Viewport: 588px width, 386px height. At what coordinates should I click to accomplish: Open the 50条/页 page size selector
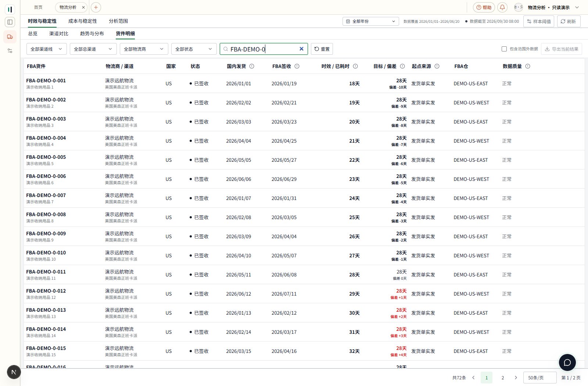540,378
